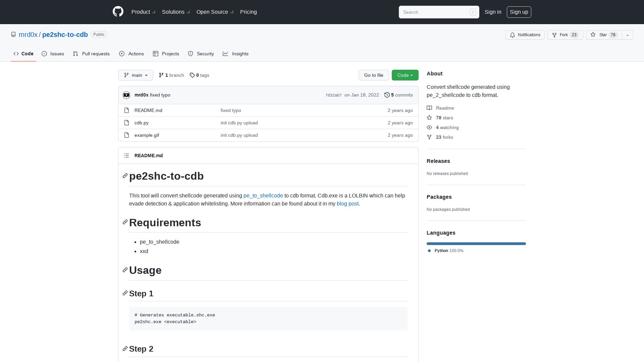This screenshot has height=362, width=644.
Task: Click the Notifications button
Action: [525, 35]
